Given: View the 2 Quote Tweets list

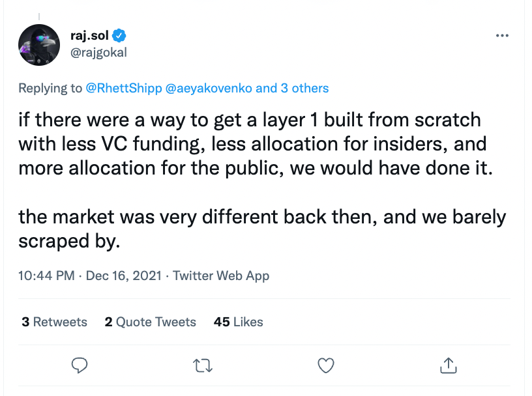Looking at the screenshot, I should 150,322.
